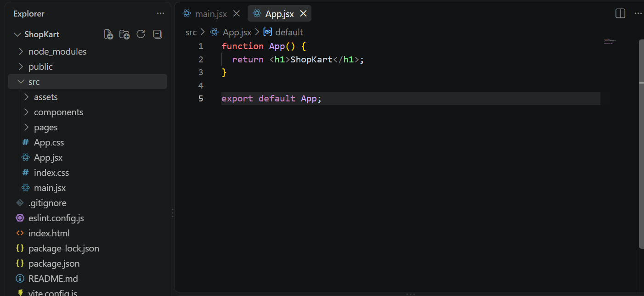The image size is (644, 296).
Task: Click the src breadcrumb segment
Action: coord(191,32)
